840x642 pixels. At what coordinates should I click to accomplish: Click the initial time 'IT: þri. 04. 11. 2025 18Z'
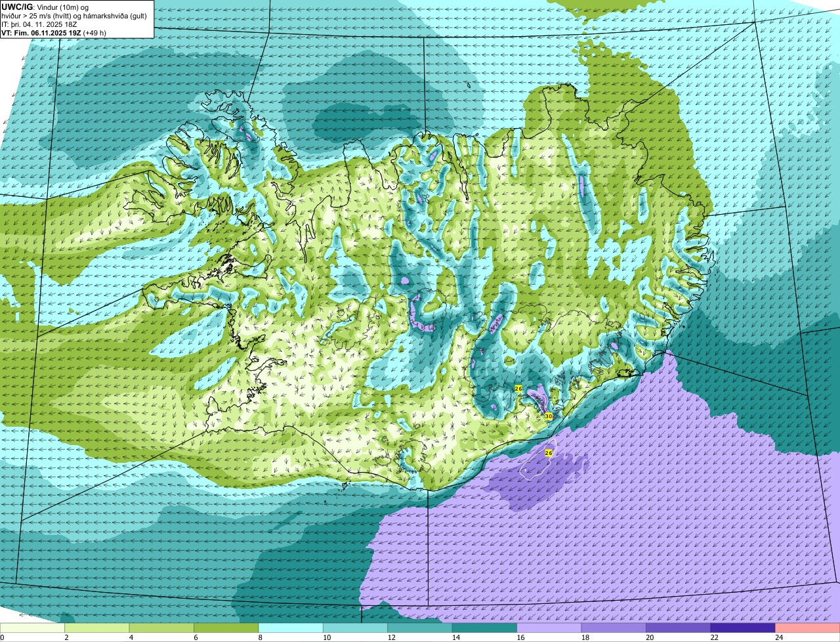click(x=41, y=24)
